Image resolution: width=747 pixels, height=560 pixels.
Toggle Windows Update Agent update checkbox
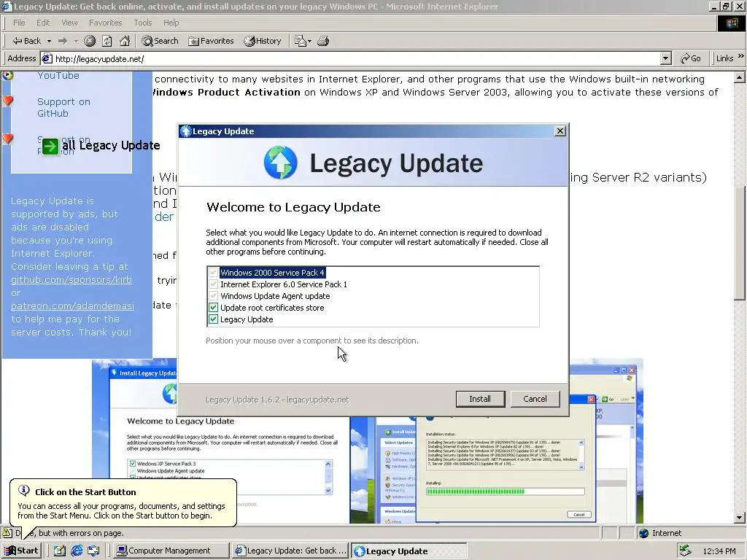point(214,296)
